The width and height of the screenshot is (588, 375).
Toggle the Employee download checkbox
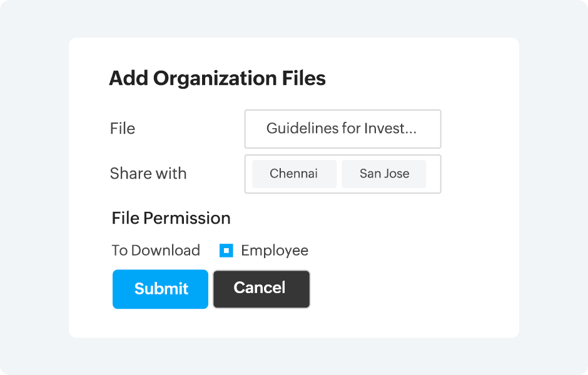226,251
